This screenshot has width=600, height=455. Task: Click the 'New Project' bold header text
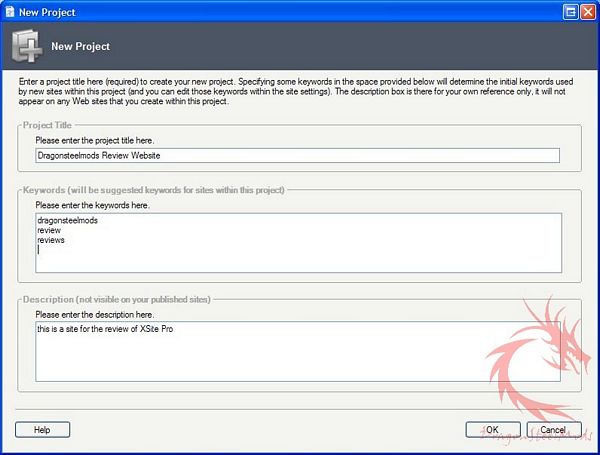click(81, 46)
